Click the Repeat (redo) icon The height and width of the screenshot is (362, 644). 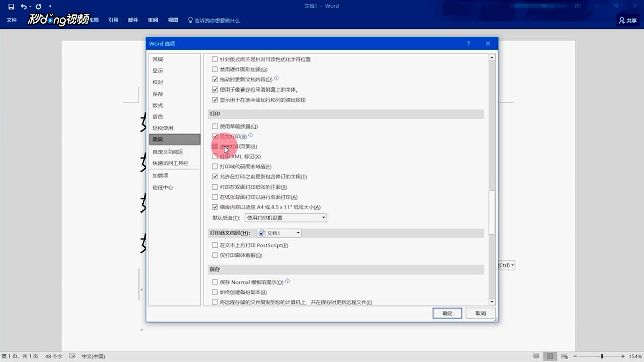click(x=40, y=6)
